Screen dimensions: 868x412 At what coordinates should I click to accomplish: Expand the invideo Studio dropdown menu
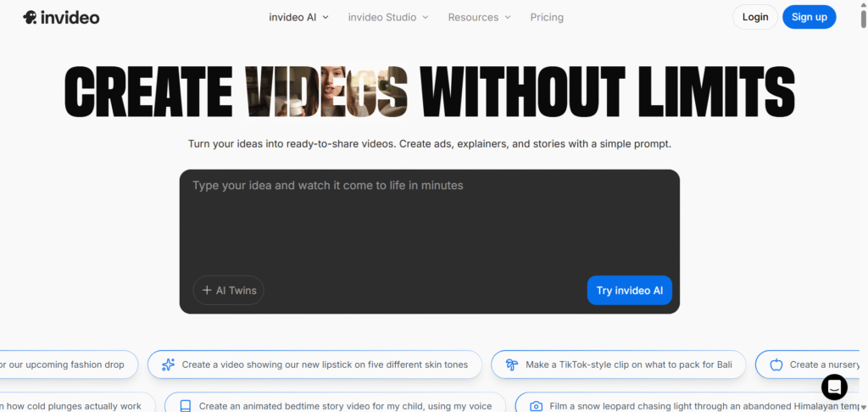[x=388, y=17]
